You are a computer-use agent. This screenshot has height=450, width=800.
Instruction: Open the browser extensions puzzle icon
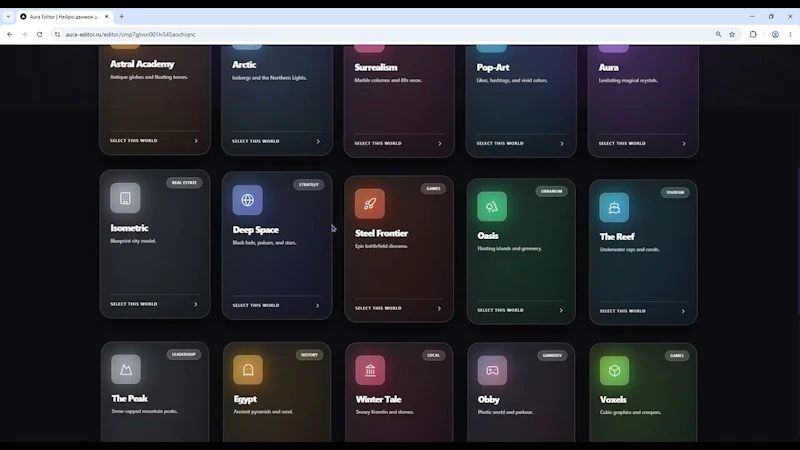point(753,34)
